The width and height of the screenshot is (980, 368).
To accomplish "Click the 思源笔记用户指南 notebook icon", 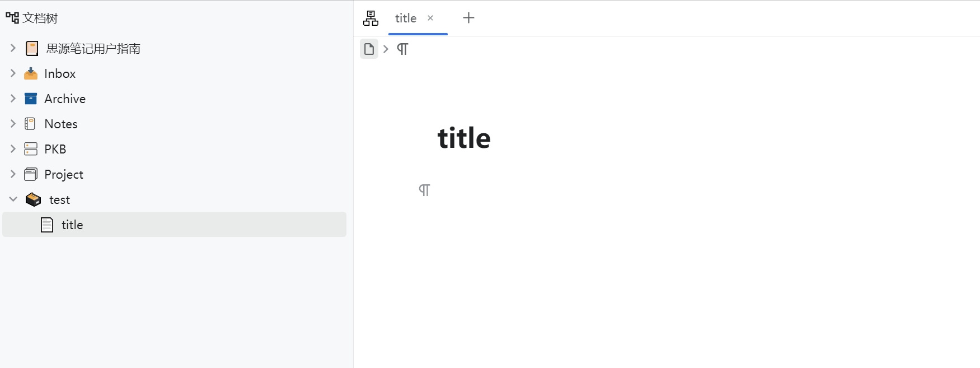I will (x=32, y=49).
